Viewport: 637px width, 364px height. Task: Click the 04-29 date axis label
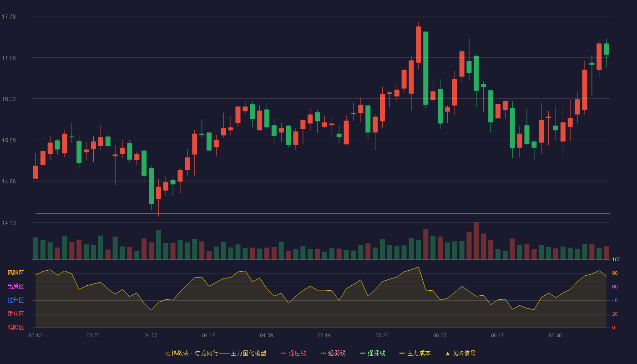(x=266, y=335)
